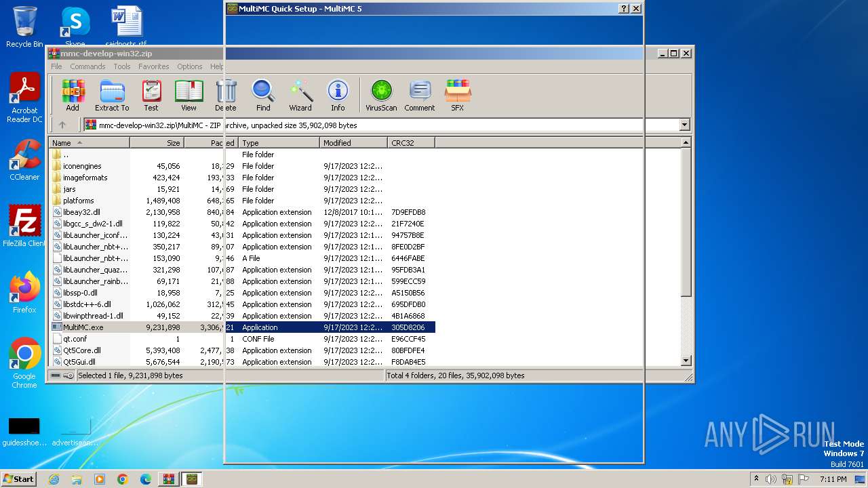This screenshot has width=868, height=488.
Task: Sort by the Type column header
Action: pyautogui.click(x=279, y=143)
